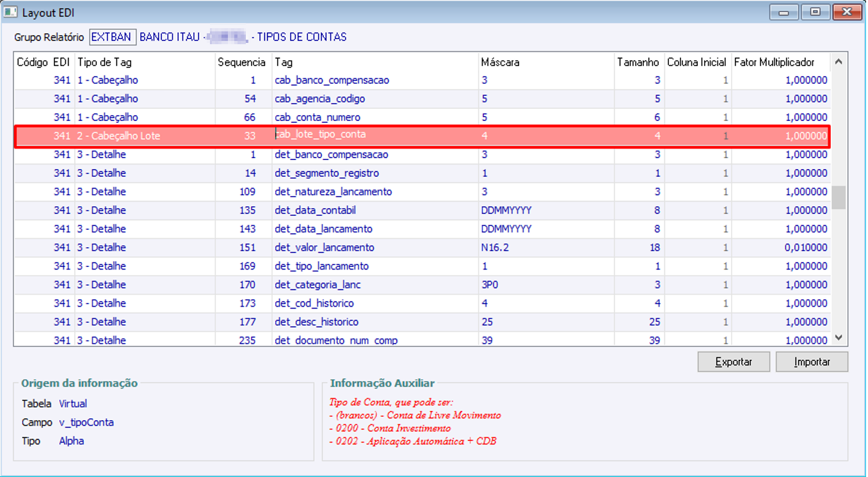Click the Coluna Inicial column header
This screenshot has width=868, height=477.
coord(698,62)
